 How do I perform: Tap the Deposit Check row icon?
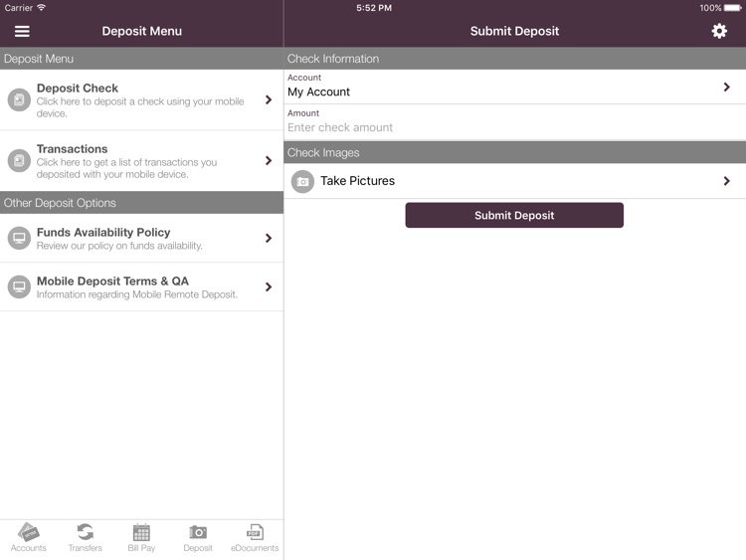(19, 99)
